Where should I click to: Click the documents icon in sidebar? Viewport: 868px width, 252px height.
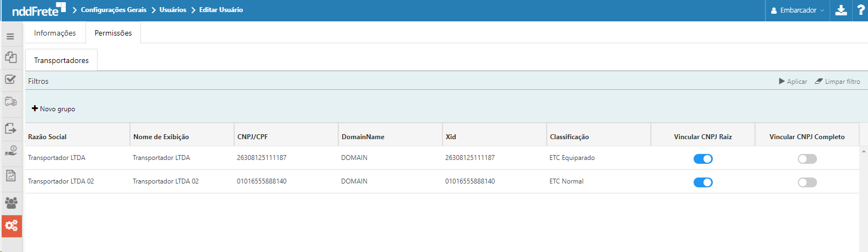pyautogui.click(x=10, y=58)
